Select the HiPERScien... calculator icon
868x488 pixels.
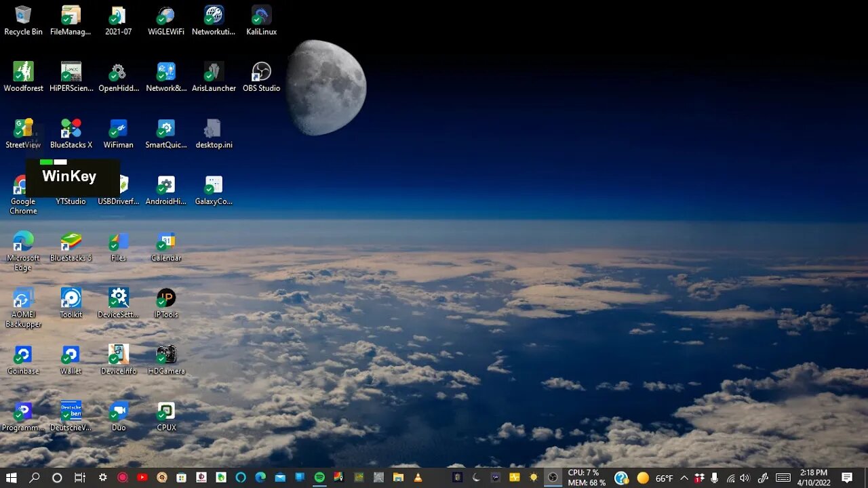click(71, 77)
